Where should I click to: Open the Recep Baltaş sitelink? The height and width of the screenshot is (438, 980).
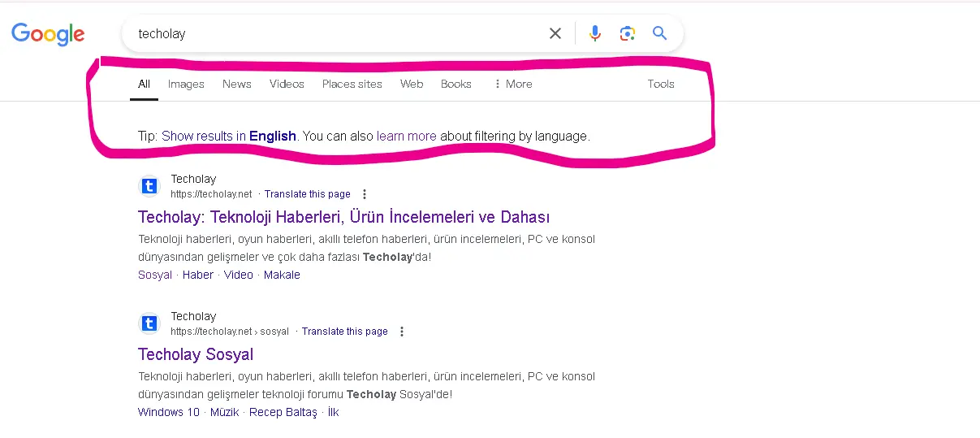(283, 412)
